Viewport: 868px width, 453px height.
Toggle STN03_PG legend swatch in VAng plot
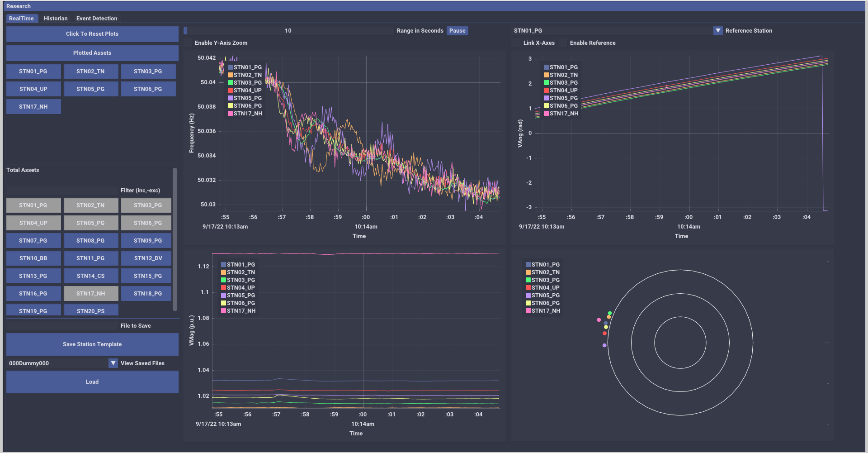coord(546,83)
